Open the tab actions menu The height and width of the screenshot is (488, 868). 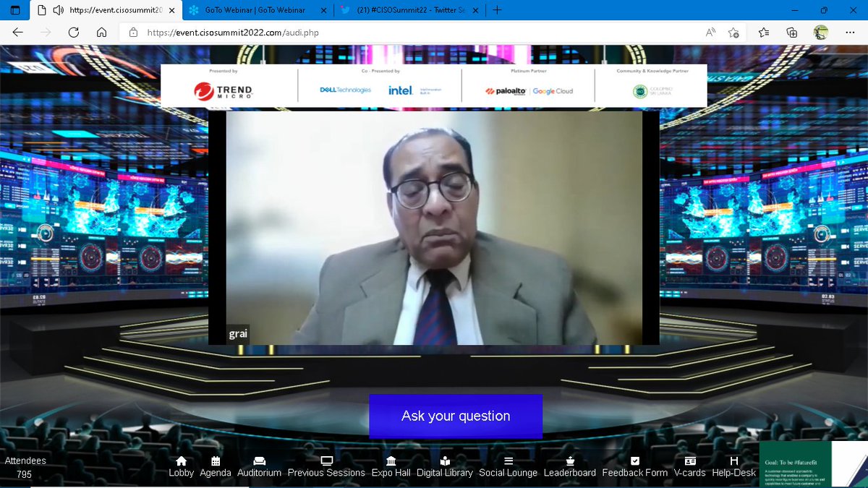point(15,10)
